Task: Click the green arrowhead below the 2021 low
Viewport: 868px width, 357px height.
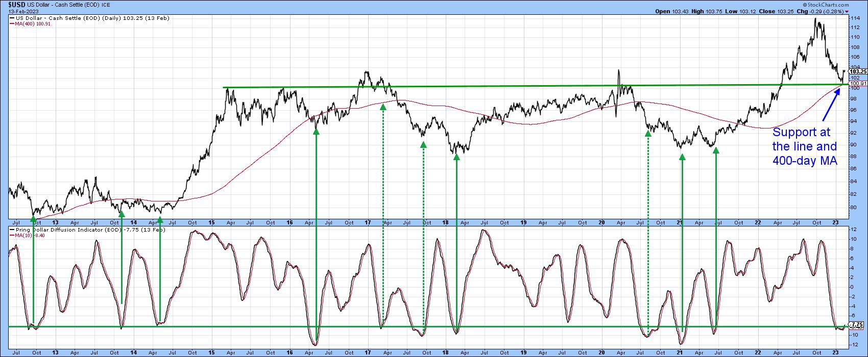Action: [682, 157]
